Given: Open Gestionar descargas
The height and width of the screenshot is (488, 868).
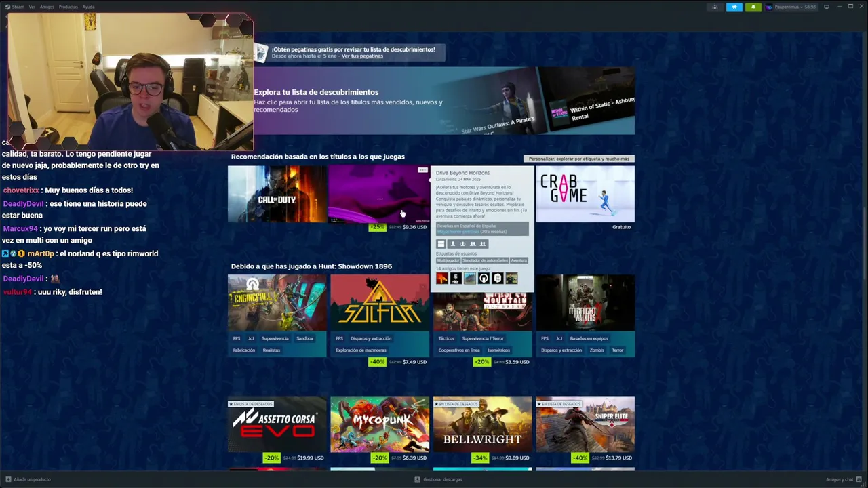Looking at the screenshot, I should point(443,479).
